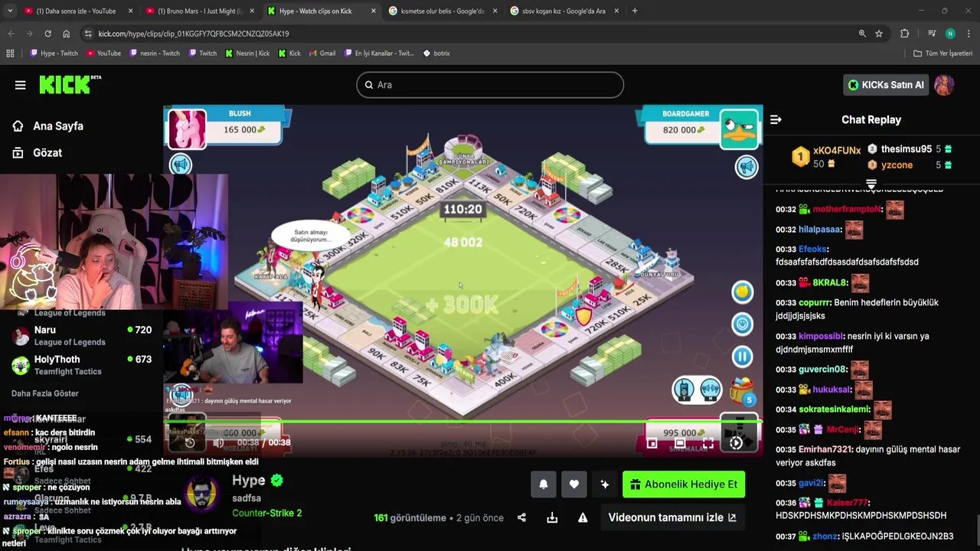The image size is (980, 551).
Task: Share the clip via share icon
Action: coord(521,518)
